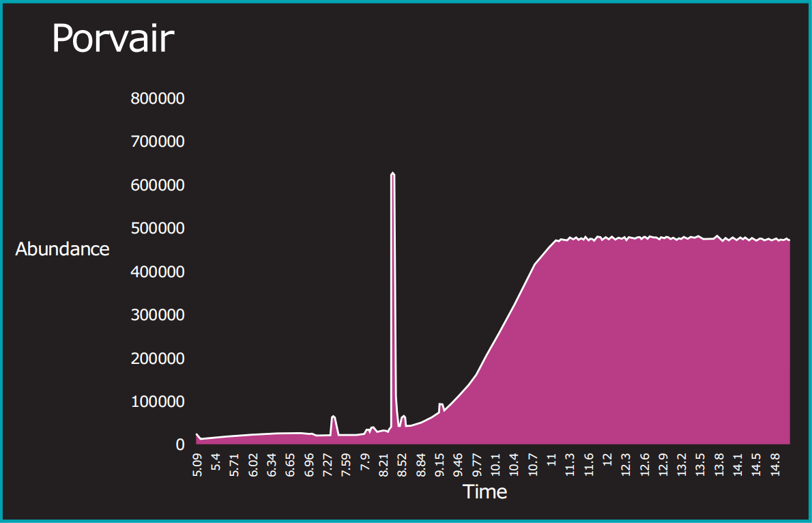The height and width of the screenshot is (523, 812).
Task: Click the 10.1 time tick label
Action: point(495,465)
